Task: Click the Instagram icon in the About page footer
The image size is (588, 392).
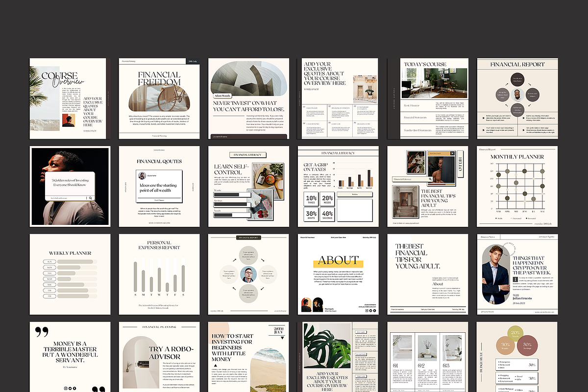Action: tap(367, 310)
